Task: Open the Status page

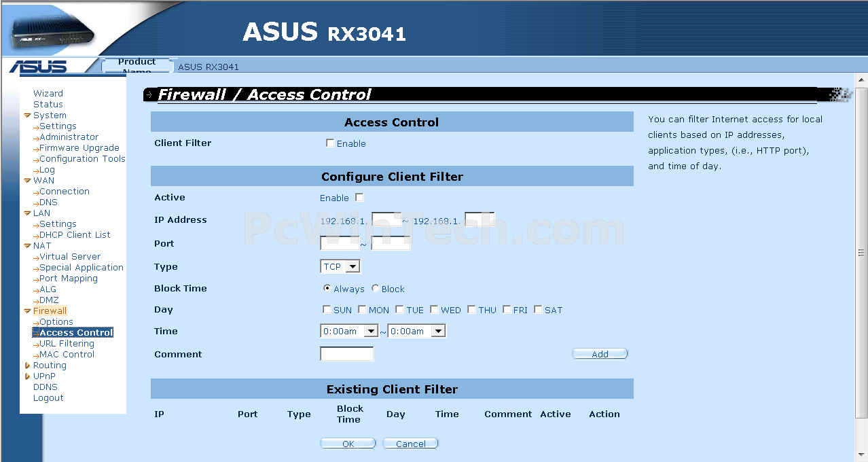Action: [48, 105]
